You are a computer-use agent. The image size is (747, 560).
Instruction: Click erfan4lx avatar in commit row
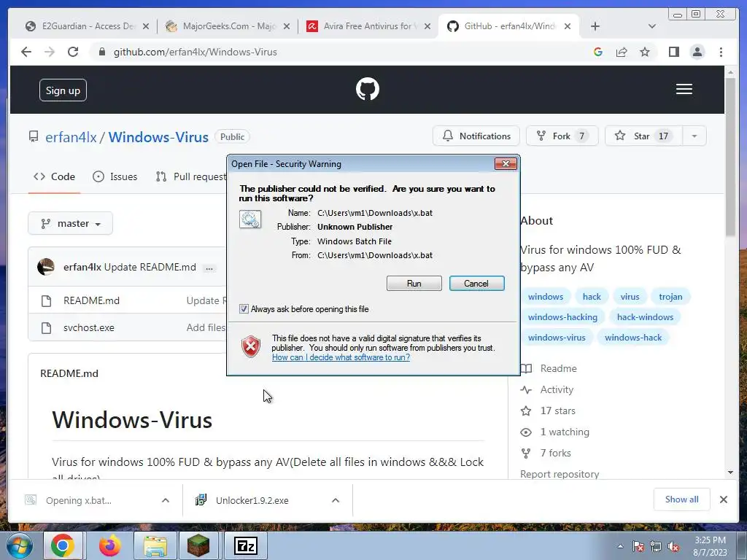point(46,267)
